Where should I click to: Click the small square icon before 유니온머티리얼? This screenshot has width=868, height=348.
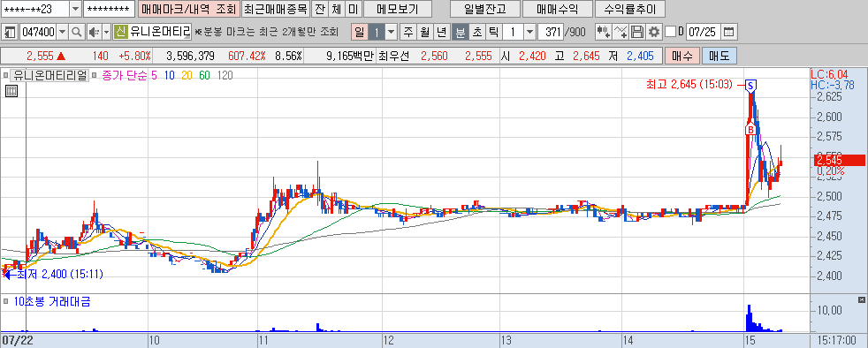[x=5, y=75]
